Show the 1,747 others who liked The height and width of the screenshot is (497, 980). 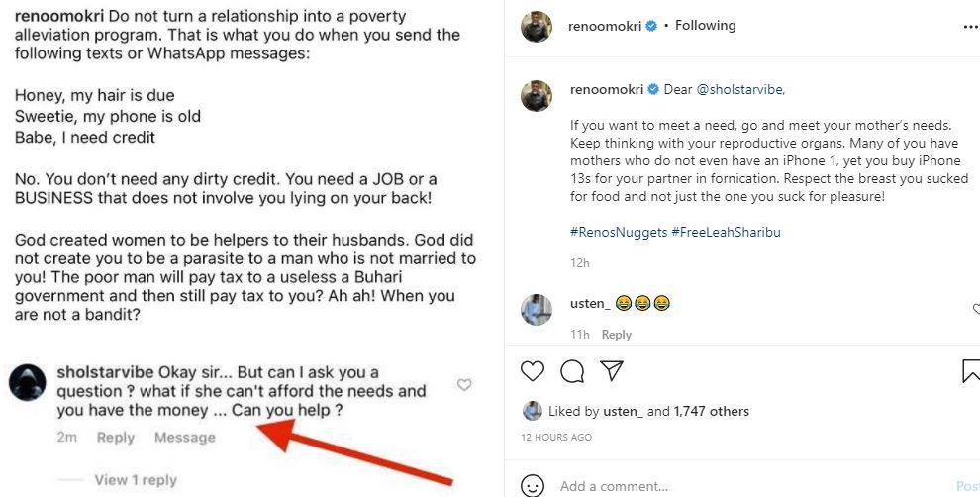point(711,411)
